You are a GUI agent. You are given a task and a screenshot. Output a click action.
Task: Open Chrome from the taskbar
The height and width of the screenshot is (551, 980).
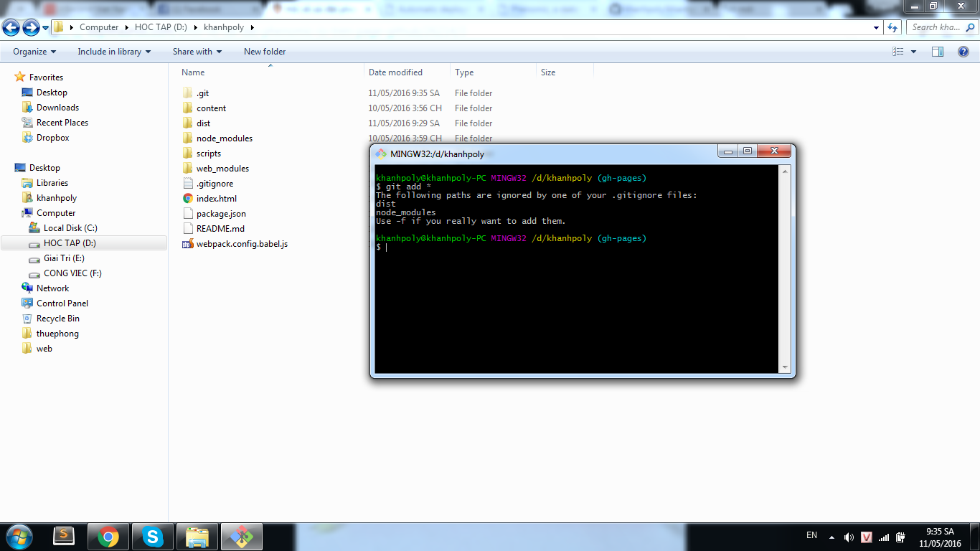coord(108,536)
